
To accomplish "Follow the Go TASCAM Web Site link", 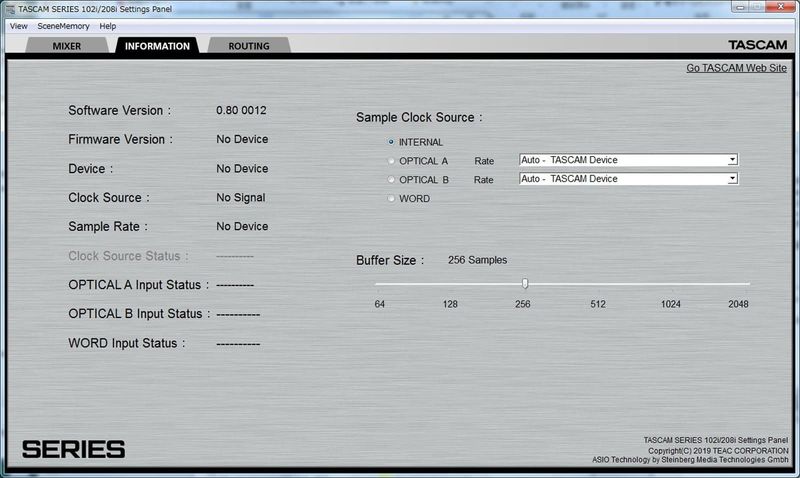I will coord(736,68).
